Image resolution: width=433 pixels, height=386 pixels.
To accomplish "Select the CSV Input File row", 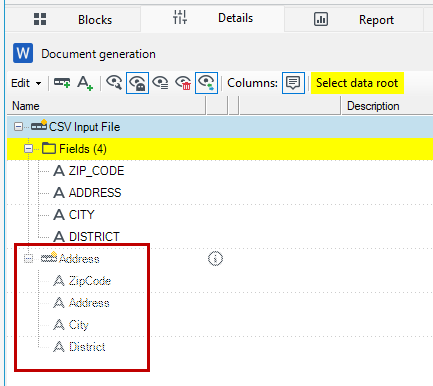I will (x=220, y=127).
